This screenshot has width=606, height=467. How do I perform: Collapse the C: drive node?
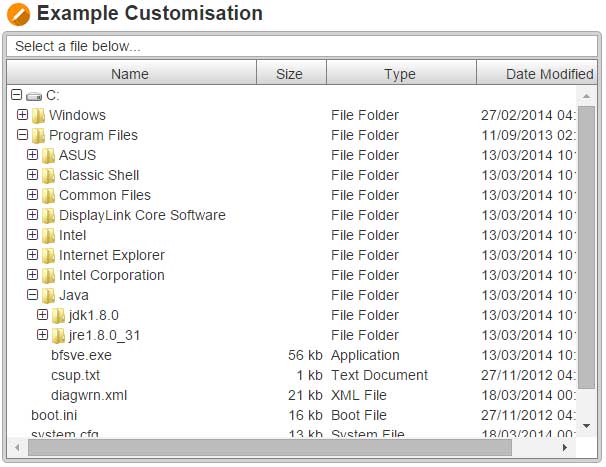click(x=17, y=95)
